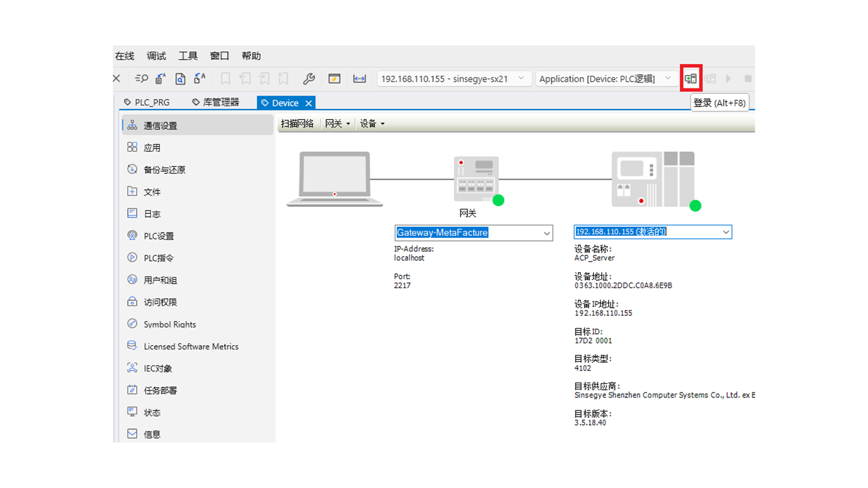
Task: Open the 调试 menu
Action: pyautogui.click(x=156, y=56)
